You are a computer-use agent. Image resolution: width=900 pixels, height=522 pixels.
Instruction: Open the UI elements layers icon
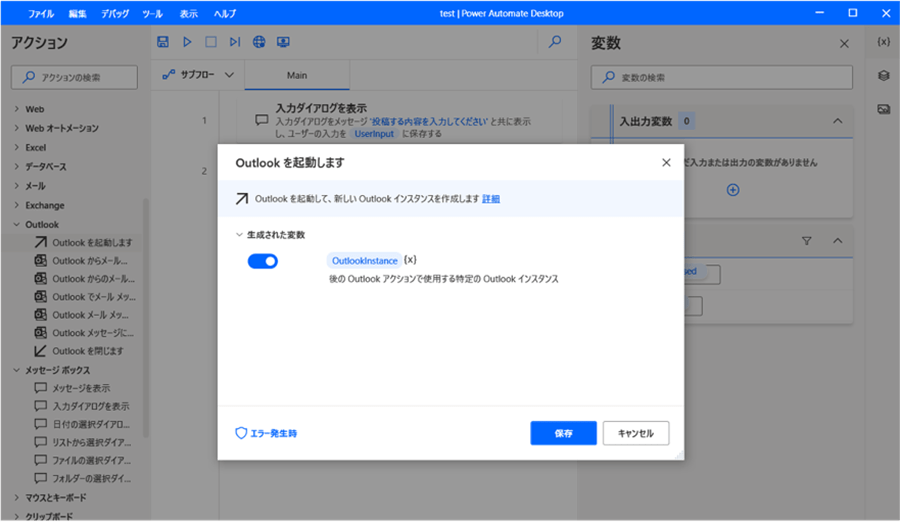[884, 76]
